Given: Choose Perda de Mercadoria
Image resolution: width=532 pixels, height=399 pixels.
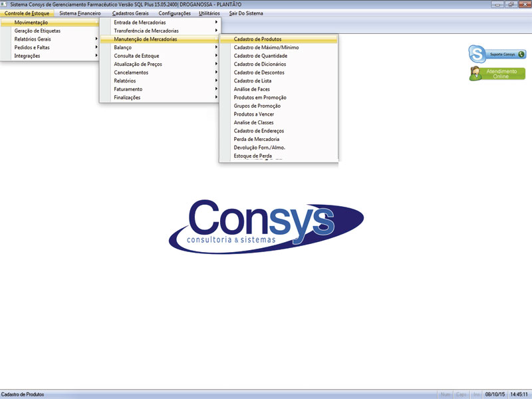Looking at the screenshot, I should click(279, 139).
